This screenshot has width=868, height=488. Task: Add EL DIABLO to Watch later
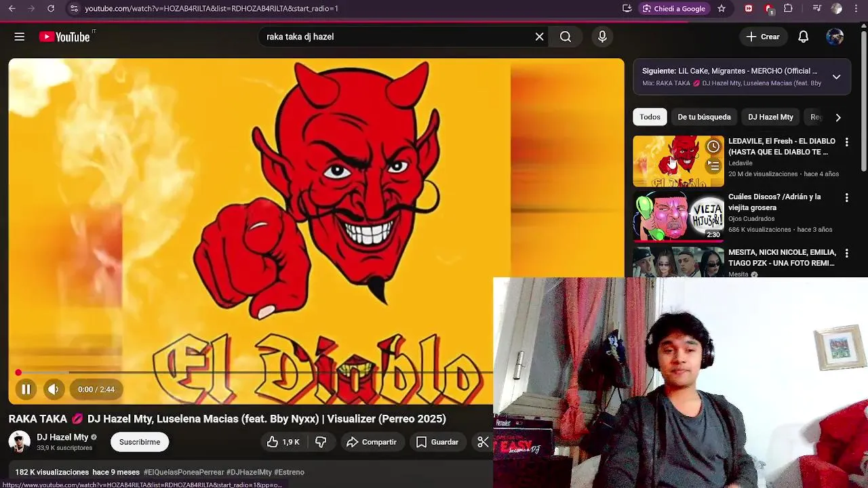point(713,146)
